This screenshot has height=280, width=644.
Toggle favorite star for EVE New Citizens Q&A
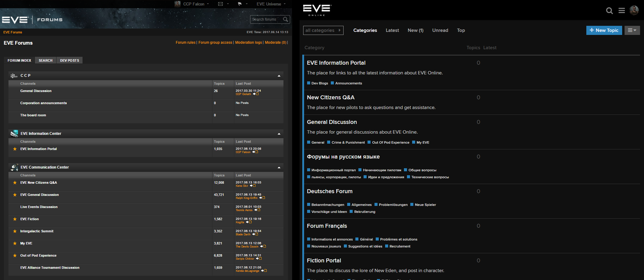(x=15, y=183)
